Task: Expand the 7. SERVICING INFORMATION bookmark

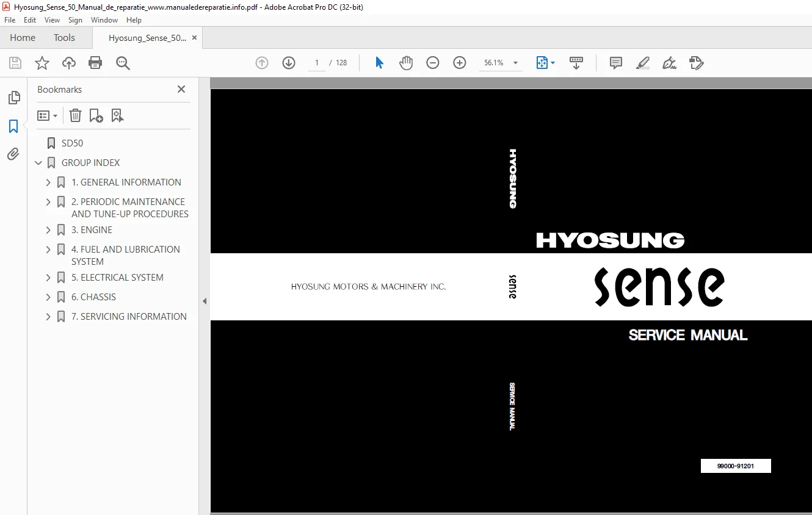Action: pos(48,317)
